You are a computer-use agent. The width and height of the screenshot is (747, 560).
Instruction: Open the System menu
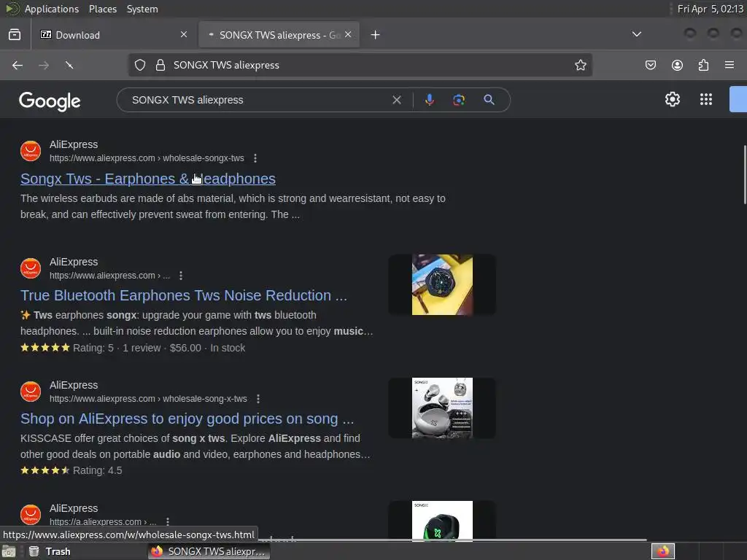(x=142, y=9)
